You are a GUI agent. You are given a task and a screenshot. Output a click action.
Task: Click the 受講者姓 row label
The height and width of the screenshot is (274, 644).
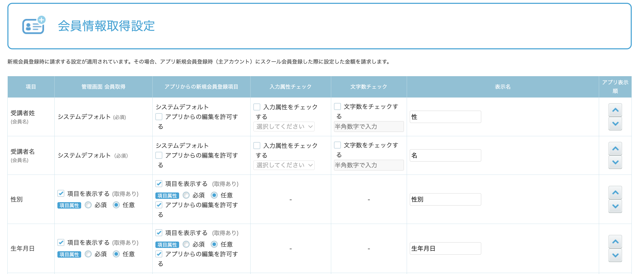23,113
